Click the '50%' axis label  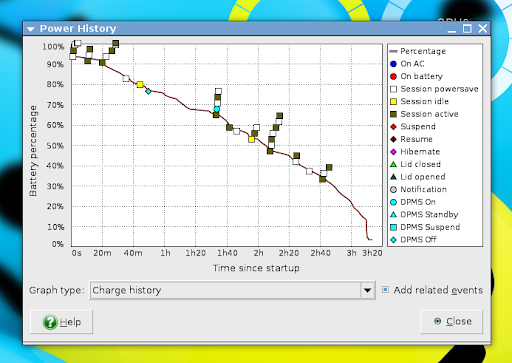coord(55,146)
